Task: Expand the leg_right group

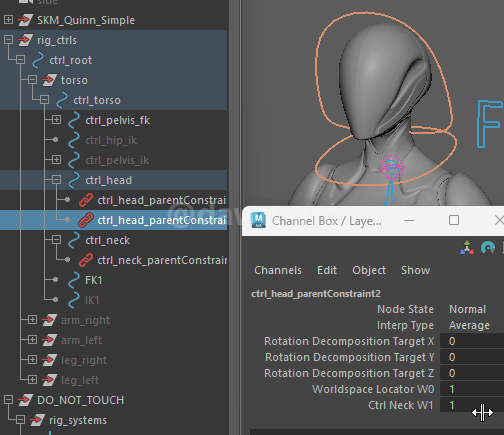Action: pos(32,360)
